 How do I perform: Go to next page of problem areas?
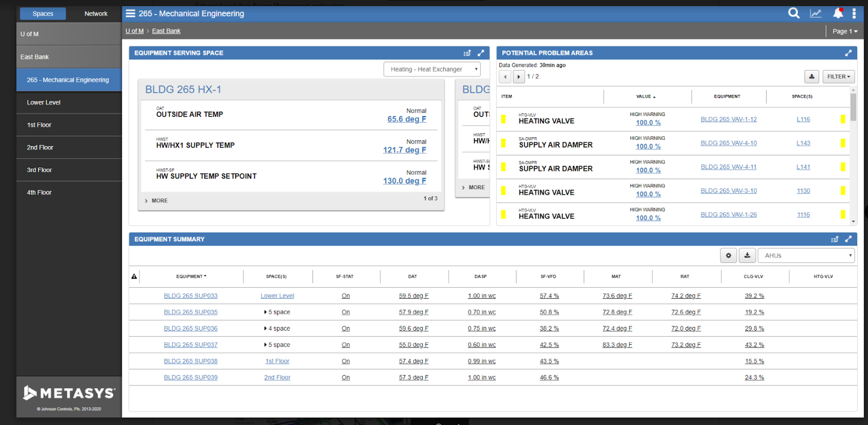point(519,76)
